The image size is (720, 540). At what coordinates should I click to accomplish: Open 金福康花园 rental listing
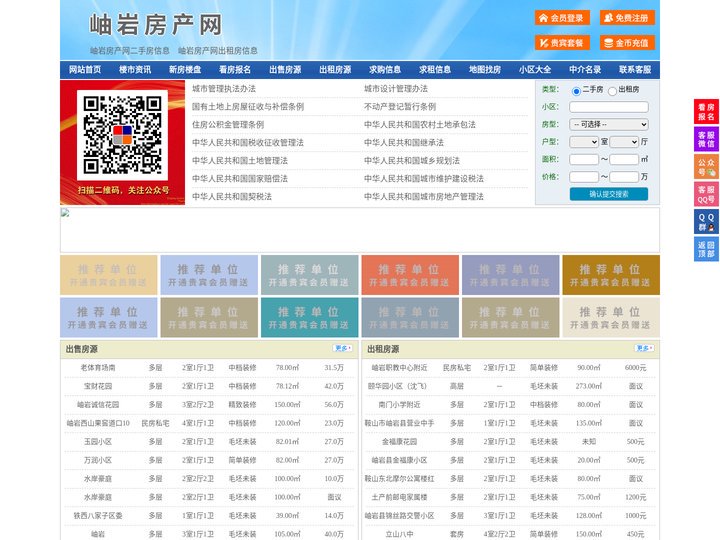(399, 442)
